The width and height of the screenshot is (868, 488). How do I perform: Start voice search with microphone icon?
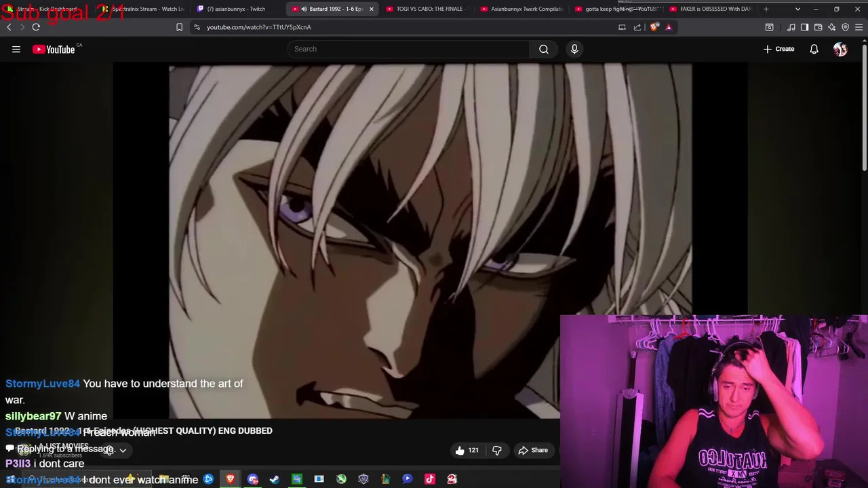574,49
